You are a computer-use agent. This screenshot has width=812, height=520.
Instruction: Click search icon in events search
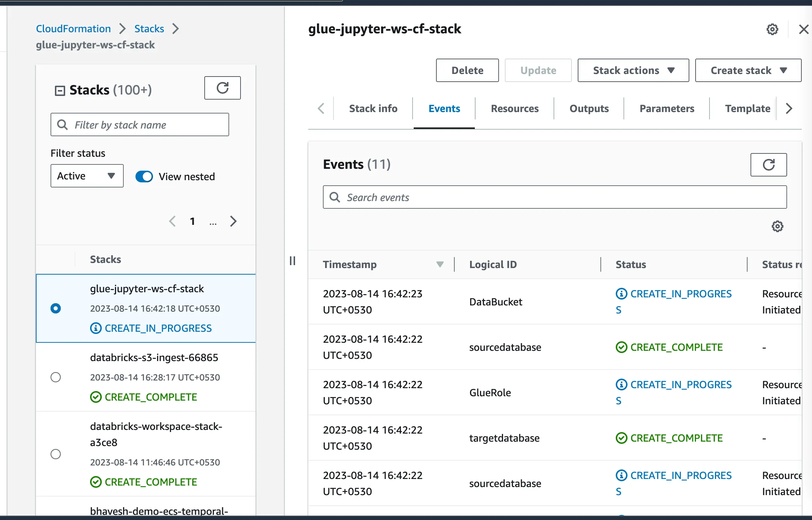[x=335, y=197]
